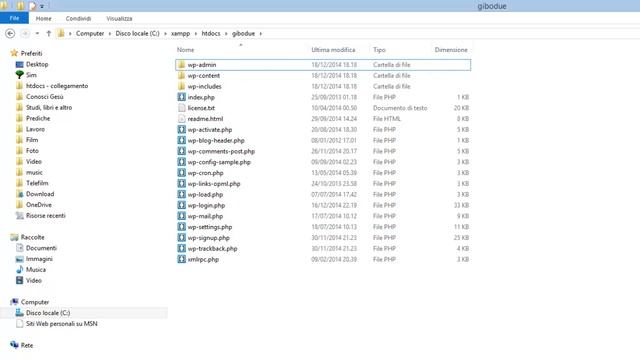Open the Sim favorite with tree icon
This screenshot has height=360, width=640.
tap(19, 75)
